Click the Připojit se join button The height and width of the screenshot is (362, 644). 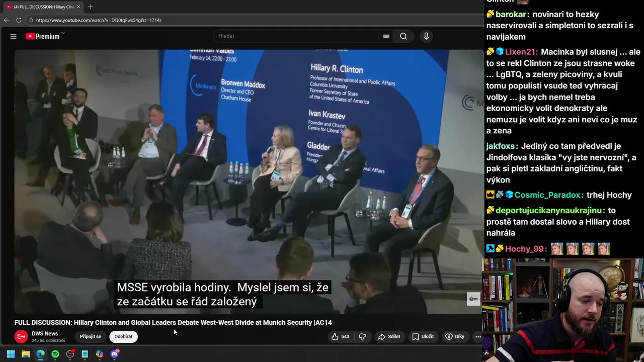click(91, 337)
